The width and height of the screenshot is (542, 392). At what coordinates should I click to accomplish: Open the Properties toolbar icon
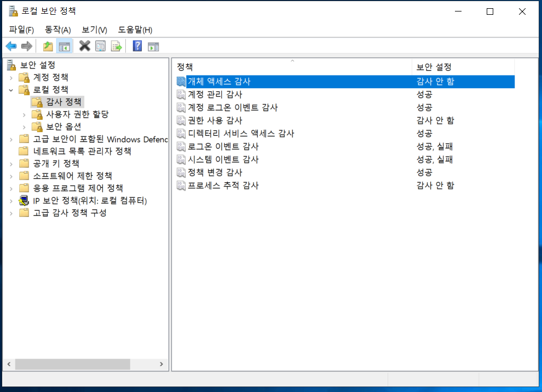(101, 46)
